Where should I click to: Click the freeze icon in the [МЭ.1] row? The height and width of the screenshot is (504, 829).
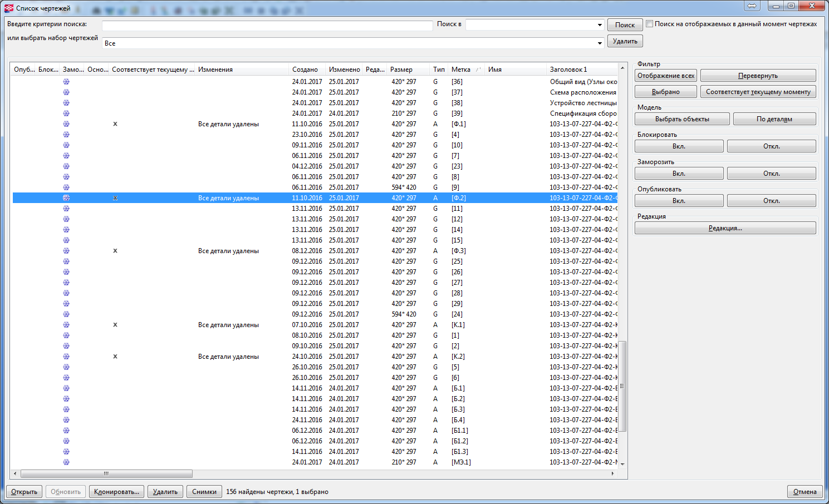point(66,462)
